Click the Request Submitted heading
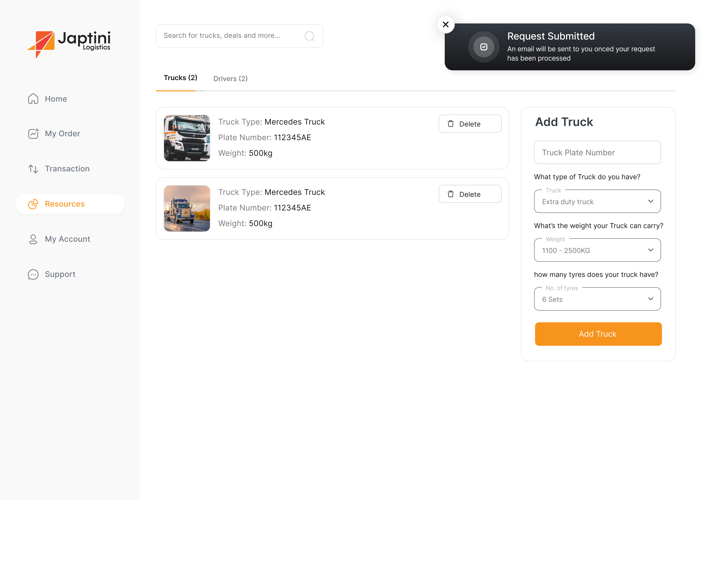The width and height of the screenshot is (703, 588). tap(551, 36)
